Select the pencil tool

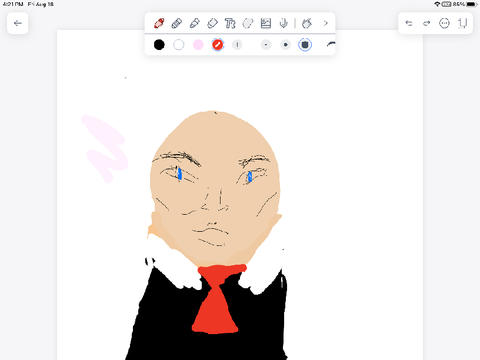177,23
